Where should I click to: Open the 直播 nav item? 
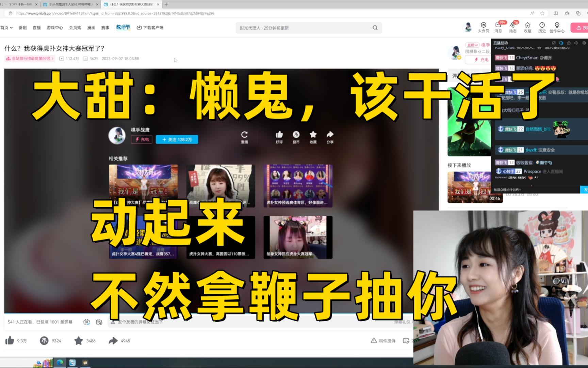point(37,28)
